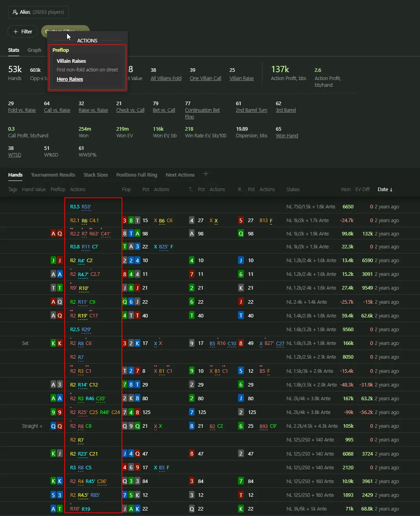Select the Q 9 Q flop in the Straight + row
The image size is (420, 516).
131,426
